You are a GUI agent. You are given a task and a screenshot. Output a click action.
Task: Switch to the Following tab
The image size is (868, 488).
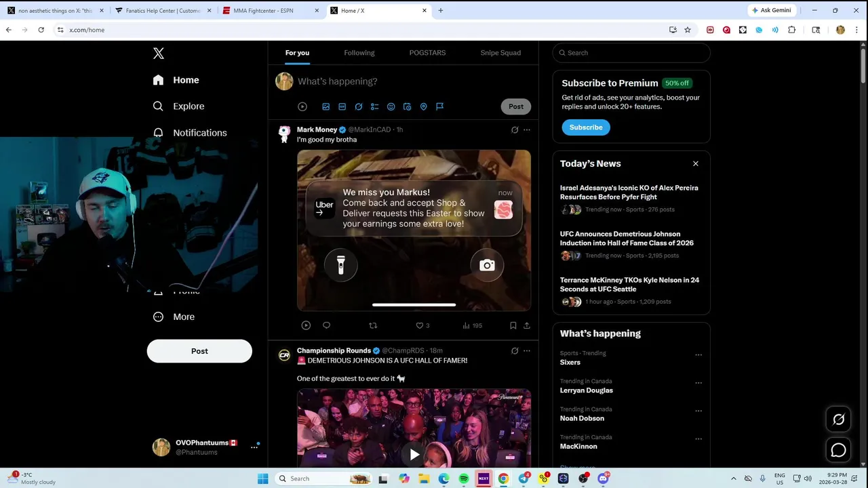point(359,53)
